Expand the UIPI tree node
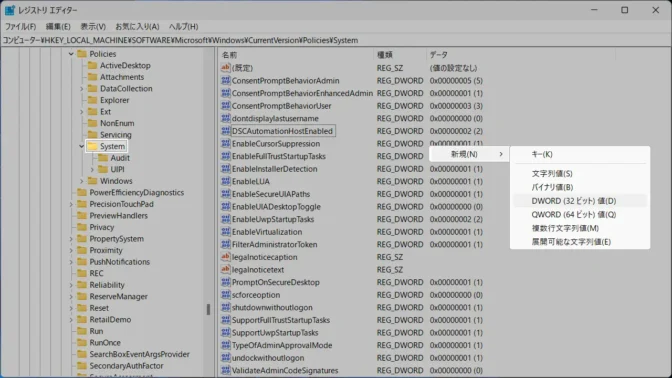 [x=92, y=169]
